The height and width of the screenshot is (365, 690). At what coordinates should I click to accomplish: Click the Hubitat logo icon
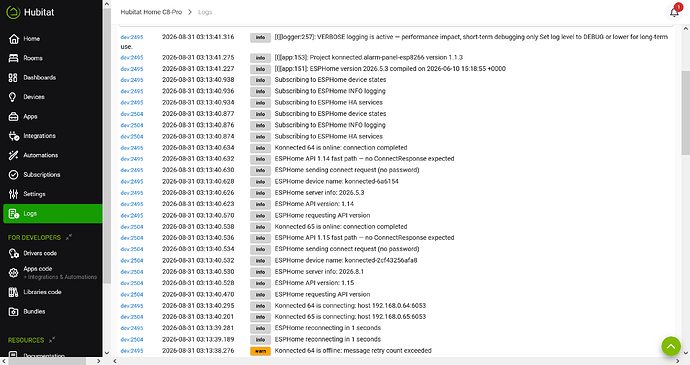click(x=13, y=12)
